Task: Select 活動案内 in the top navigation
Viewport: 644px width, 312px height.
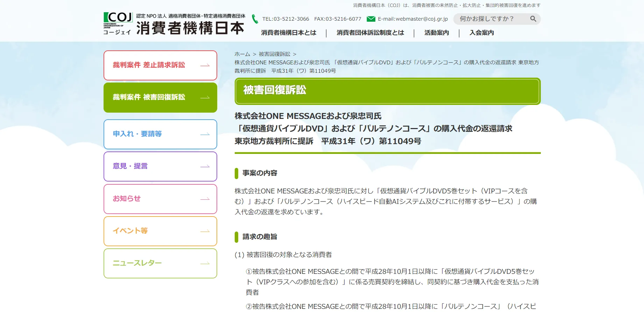Action: [437, 33]
